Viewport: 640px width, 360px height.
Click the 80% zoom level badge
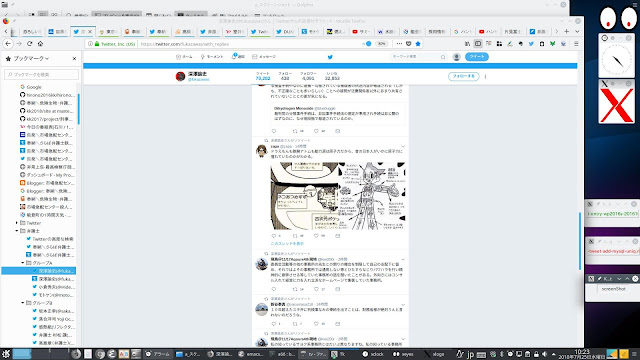pos(381,44)
